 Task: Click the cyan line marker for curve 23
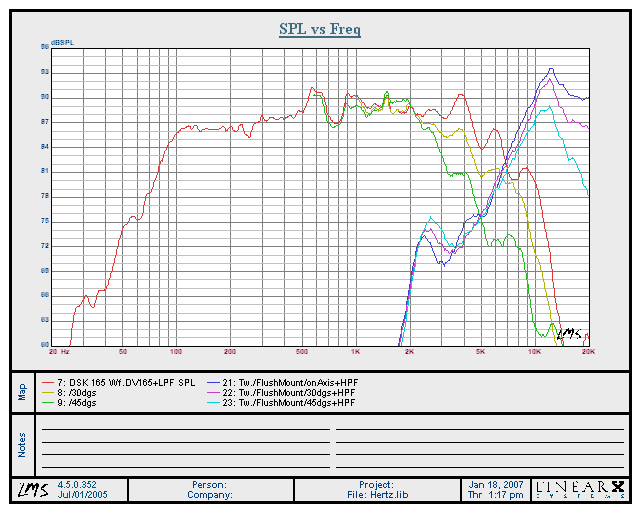pyautogui.click(x=211, y=403)
